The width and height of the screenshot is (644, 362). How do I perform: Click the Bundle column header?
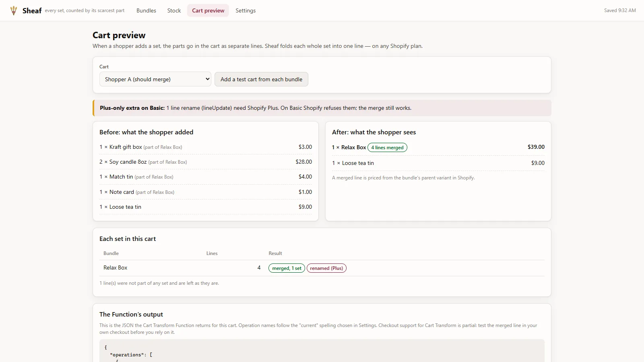[x=111, y=253]
